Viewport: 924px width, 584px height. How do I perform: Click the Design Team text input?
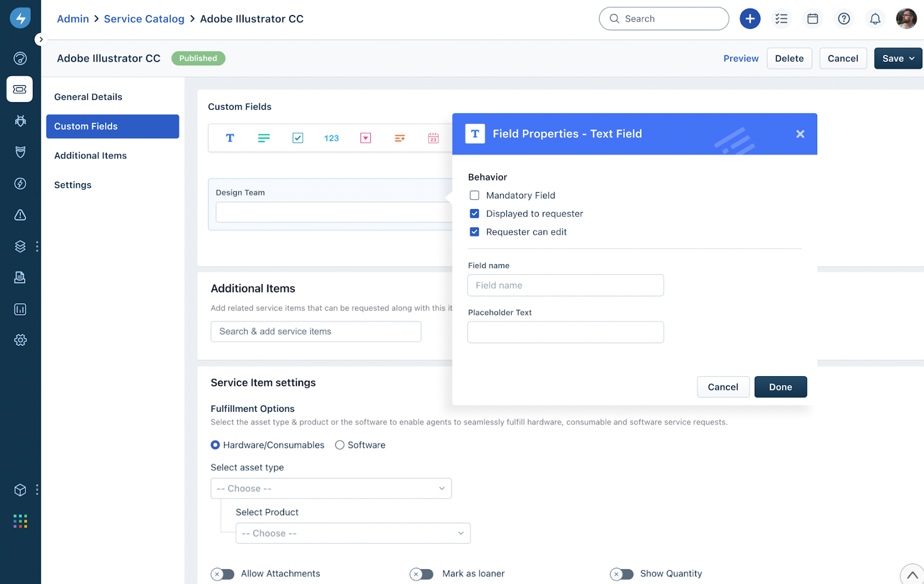point(334,213)
